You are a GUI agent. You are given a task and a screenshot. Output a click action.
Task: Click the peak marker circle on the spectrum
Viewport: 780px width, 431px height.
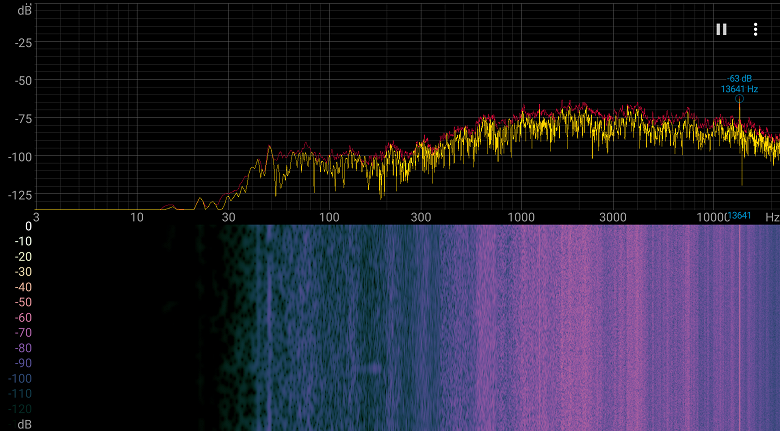pyautogui.click(x=739, y=99)
